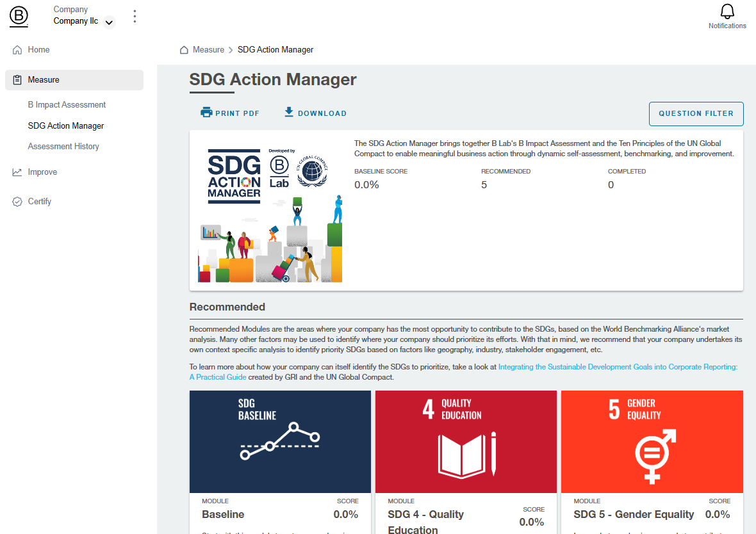
Task: Click the B Lab logo in header
Action: pyautogui.click(x=19, y=17)
